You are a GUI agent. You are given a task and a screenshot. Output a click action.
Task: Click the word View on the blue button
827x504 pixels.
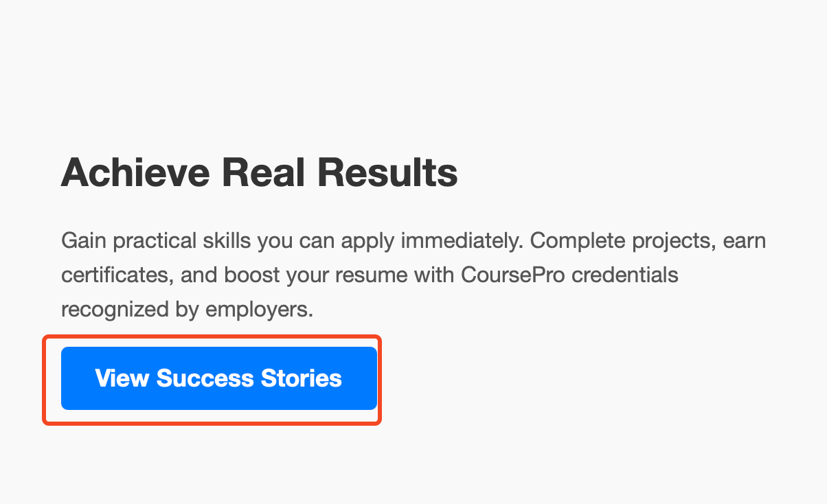click(x=122, y=378)
